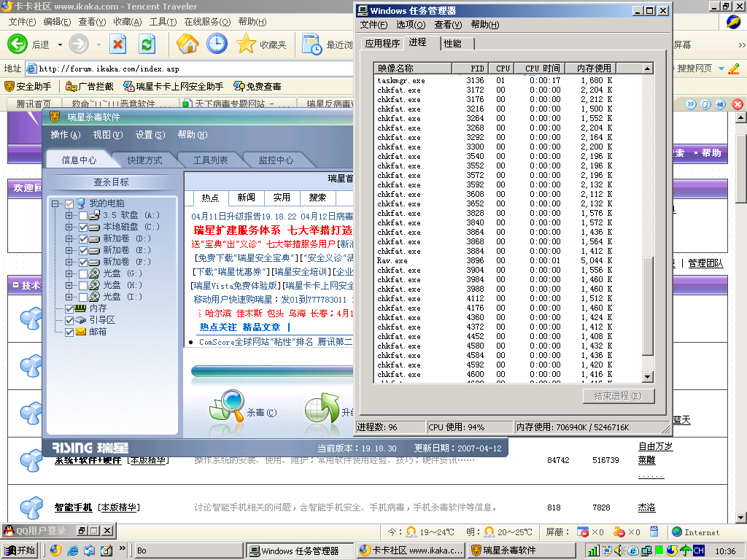Click the Task Manager process list scrollbar thumb

tap(647, 306)
